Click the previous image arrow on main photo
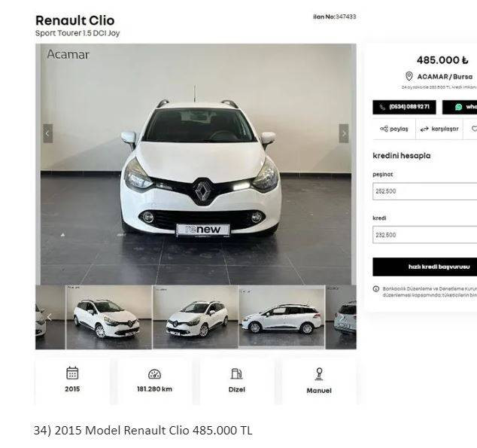Image resolution: width=477 pixels, height=448 pixels. point(47,133)
